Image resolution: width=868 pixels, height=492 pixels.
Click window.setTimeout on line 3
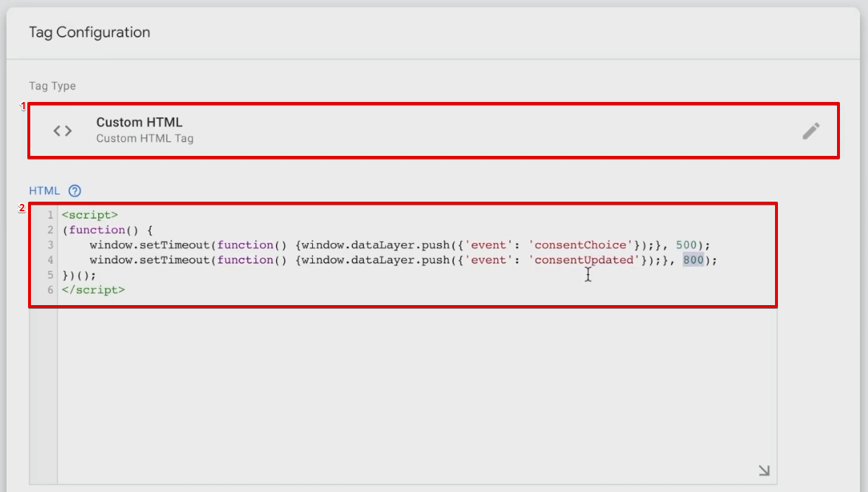tap(149, 245)
